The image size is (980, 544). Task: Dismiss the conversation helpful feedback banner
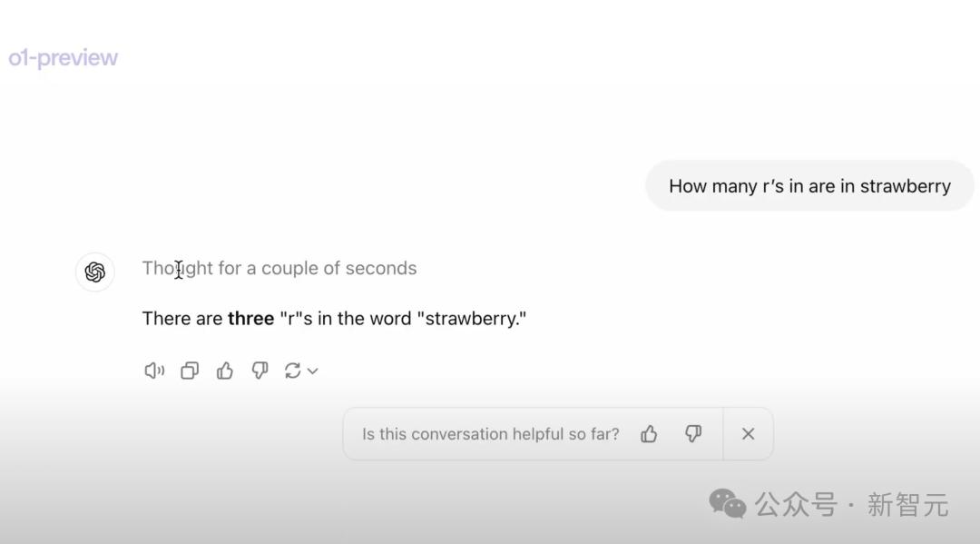click(748, 434)
